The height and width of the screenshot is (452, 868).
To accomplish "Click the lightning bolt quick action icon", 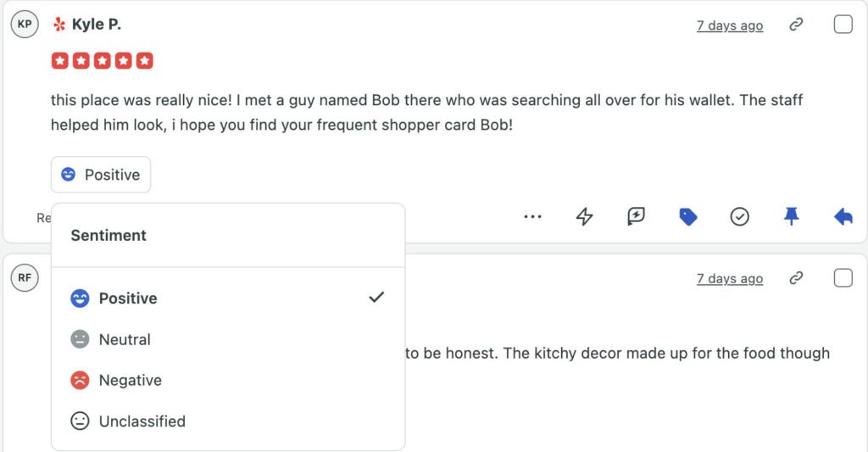I will point(585,216).
